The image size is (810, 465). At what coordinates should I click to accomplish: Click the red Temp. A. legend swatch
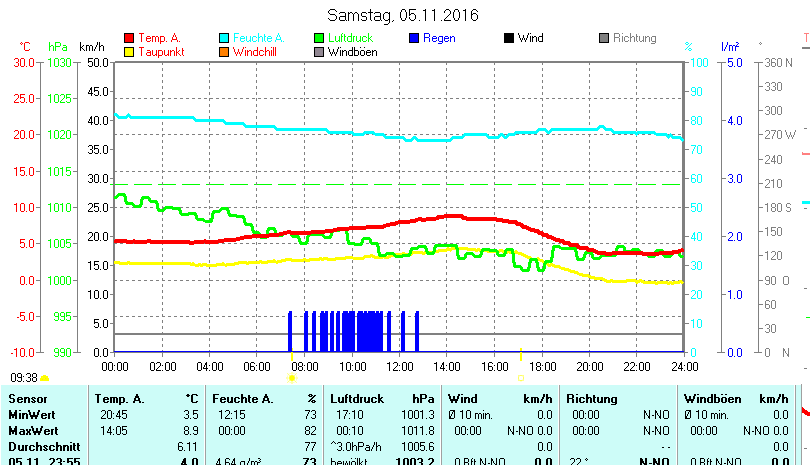coord(128,38)
